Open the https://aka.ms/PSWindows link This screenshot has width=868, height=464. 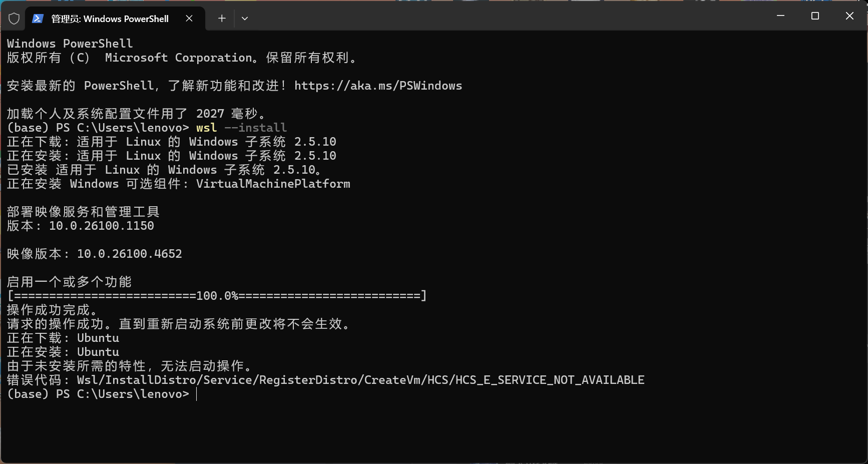pos(378,86)
